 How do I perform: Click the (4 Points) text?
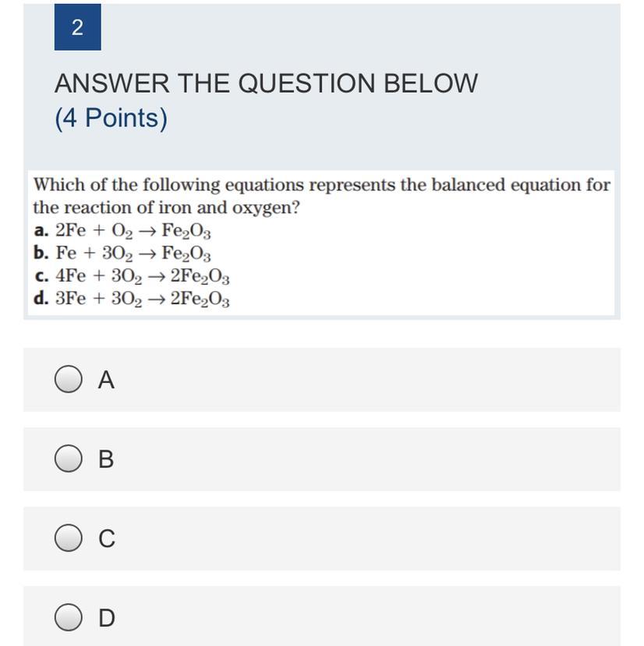pos(111,119)
